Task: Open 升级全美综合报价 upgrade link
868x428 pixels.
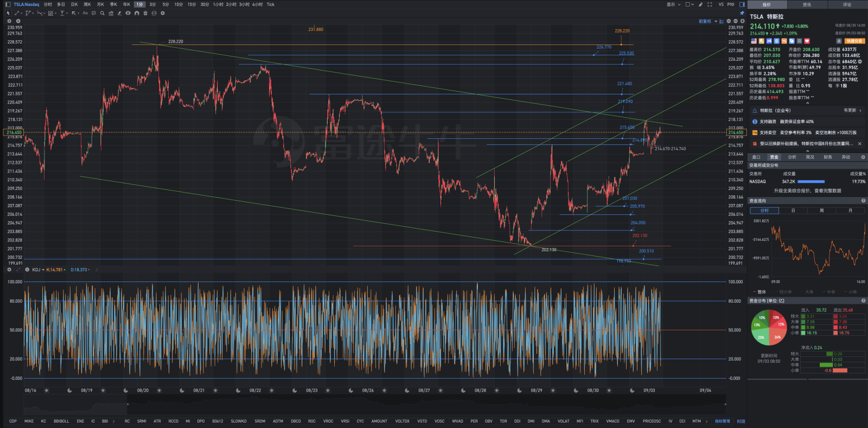Action: pyautogui.click(x=807, y=191)
